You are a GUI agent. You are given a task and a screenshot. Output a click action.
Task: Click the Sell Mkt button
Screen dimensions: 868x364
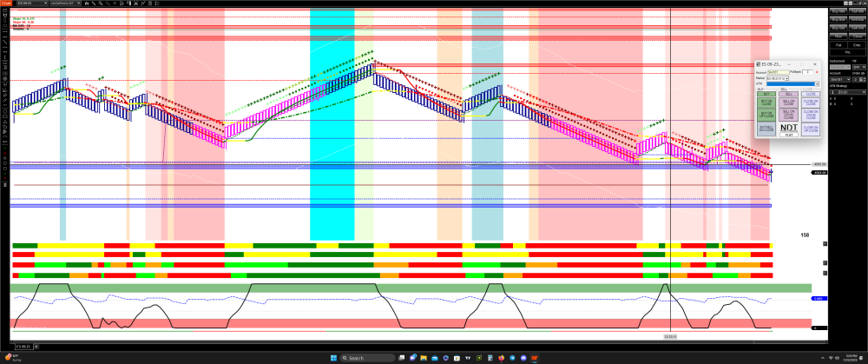pos(858,11)
